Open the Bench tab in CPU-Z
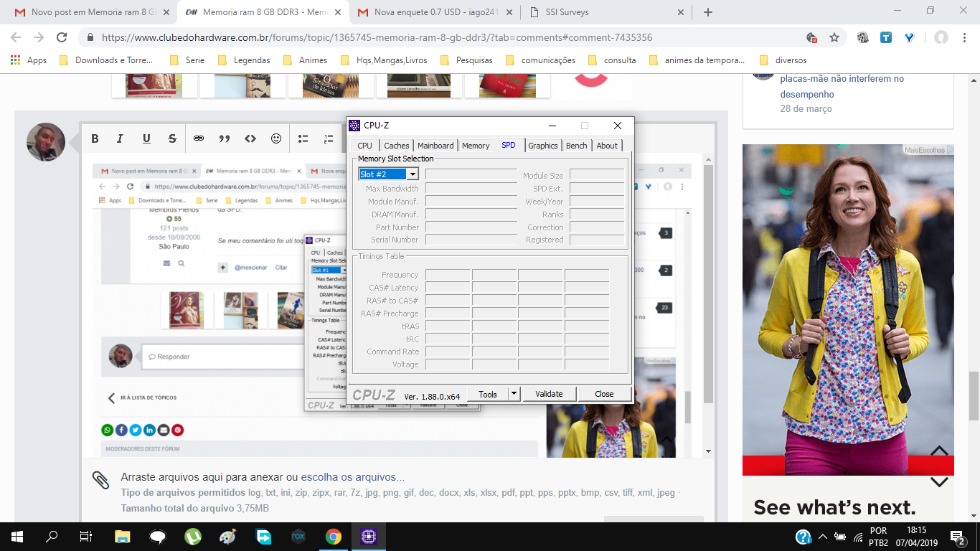 (x=577, y=146)
